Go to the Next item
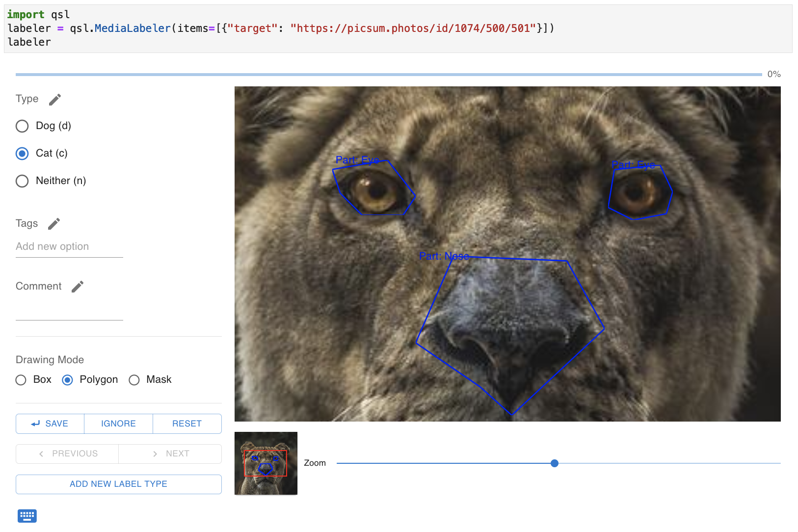 point(170,454)
